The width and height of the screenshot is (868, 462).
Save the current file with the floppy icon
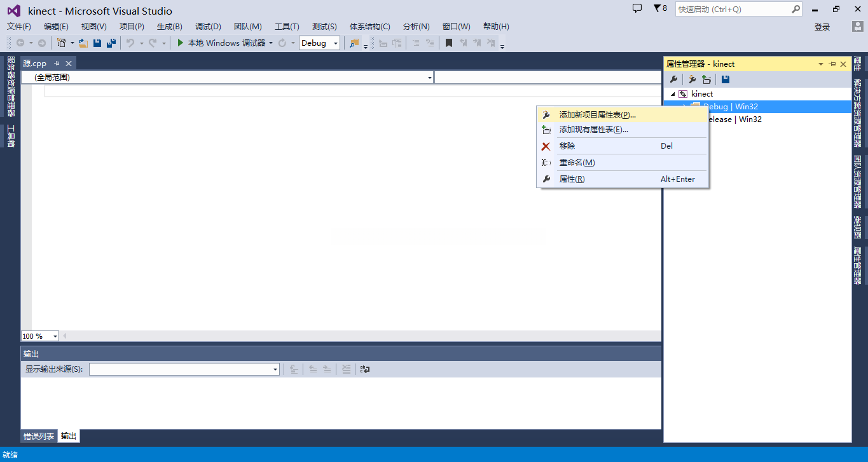(x=97, y=43)
